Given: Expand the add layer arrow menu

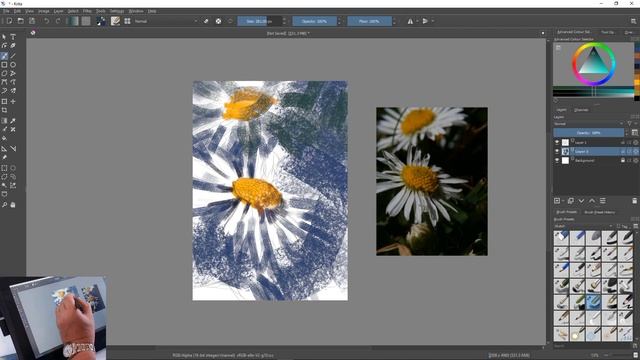Looking at the screenshot, I should click(x=563, y=201).
